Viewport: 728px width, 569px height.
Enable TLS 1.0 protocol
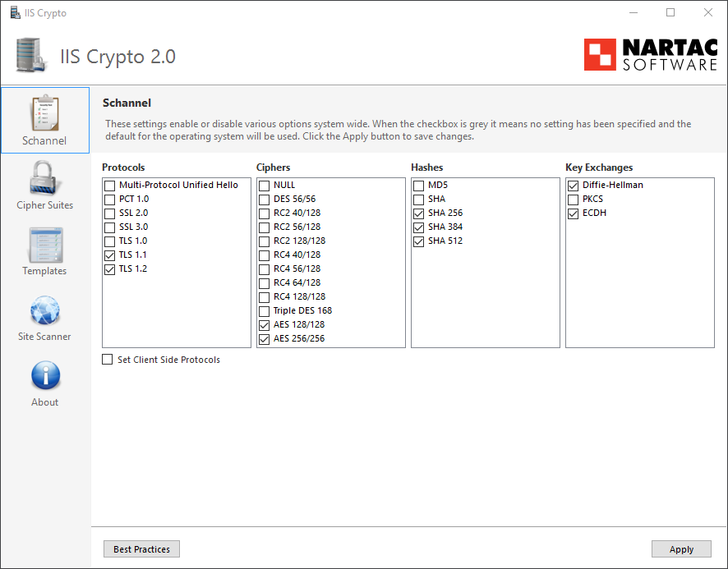pyautogui.click(x=109, y=241)
